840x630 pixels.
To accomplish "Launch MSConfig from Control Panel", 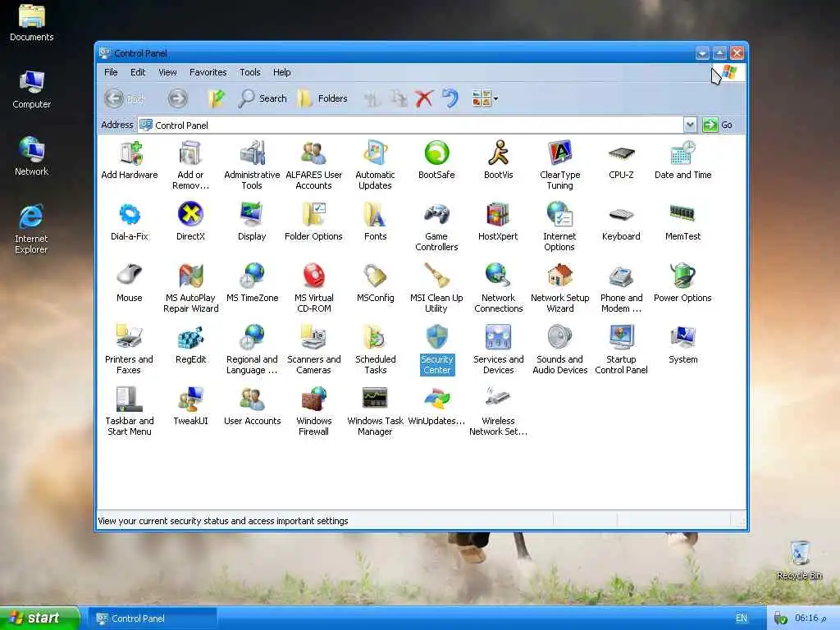I will coord(375,283).
